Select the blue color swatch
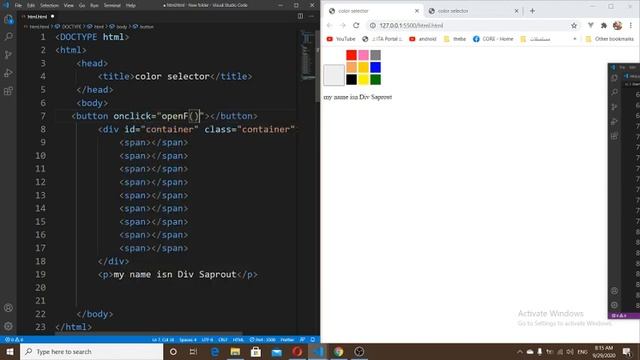The width and height of the screenshot is (640, 360). (376, 67)
